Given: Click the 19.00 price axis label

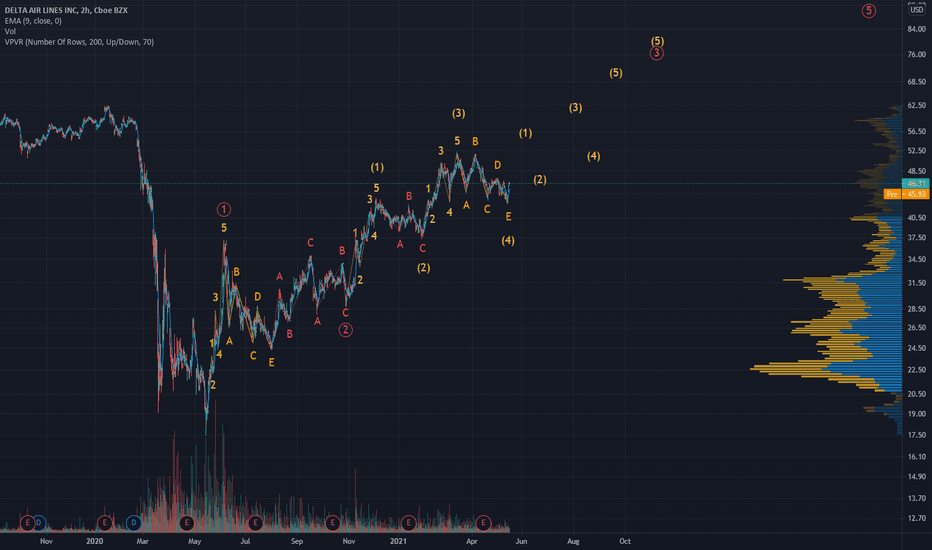Looking at the screenshot, I should click(x=917, y=414).
